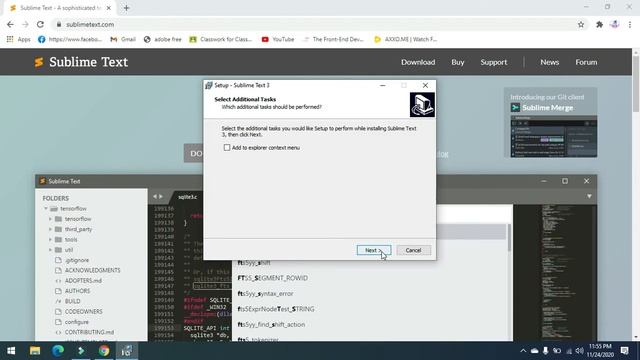
Task: Open the Gmail bookmark
Action: (x=123, y=39)
